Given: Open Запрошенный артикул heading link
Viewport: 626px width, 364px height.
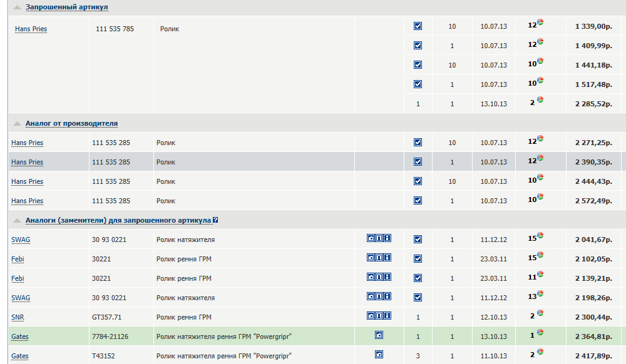Looking at the screenshot, I should click(x=67, y=7).
